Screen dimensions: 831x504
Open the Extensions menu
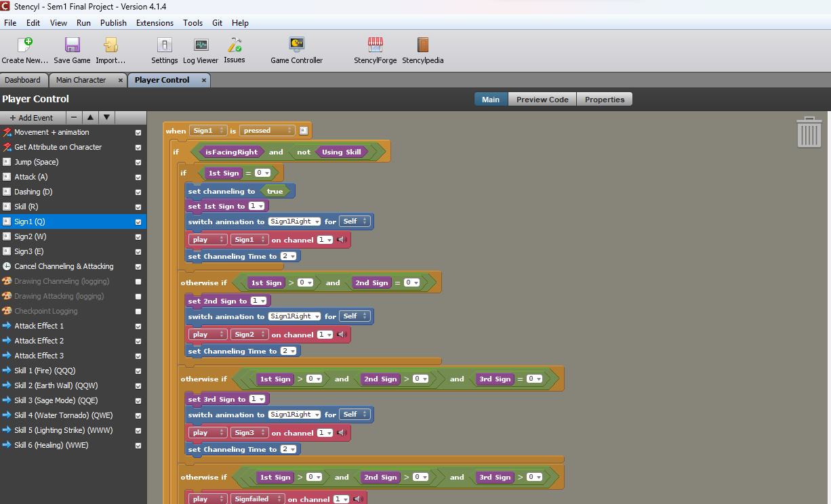(x=155, y=22)
